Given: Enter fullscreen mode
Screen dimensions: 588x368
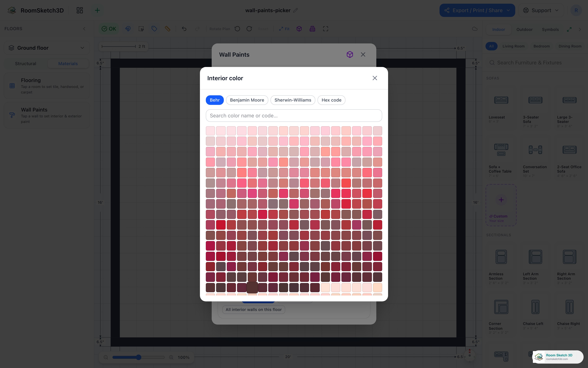Looking at the screenshot, I should tap(326, 29).
